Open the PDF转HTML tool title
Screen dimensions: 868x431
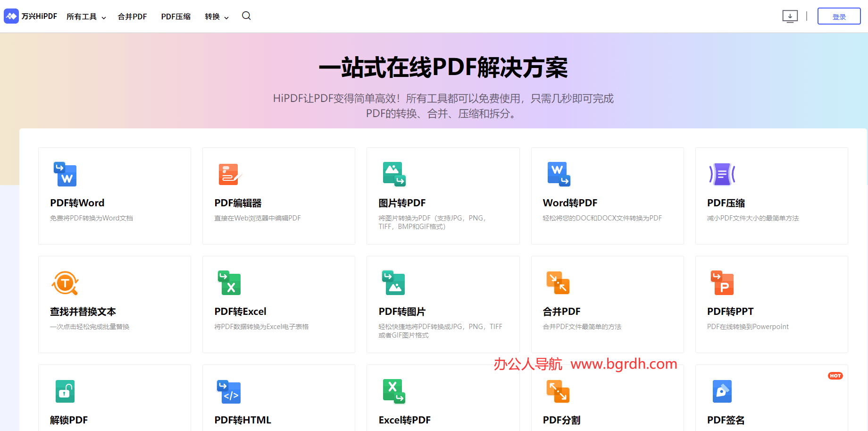242,420
